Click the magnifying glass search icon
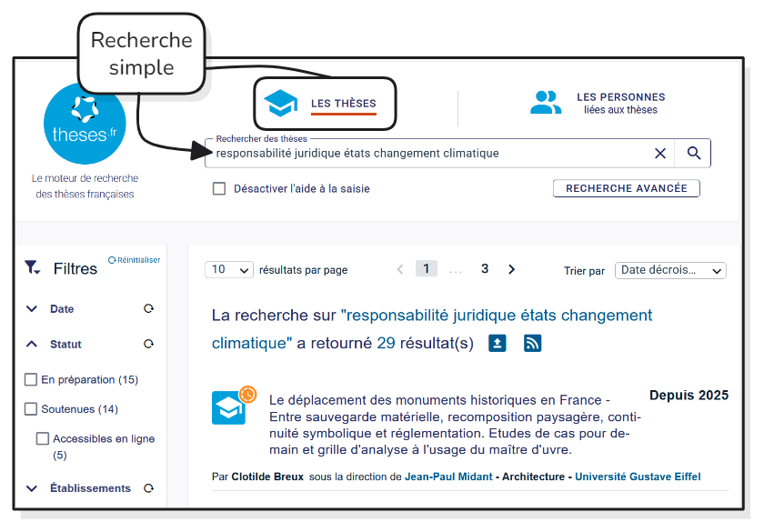This screenshot has width=764, height=532. coord(693,154)
